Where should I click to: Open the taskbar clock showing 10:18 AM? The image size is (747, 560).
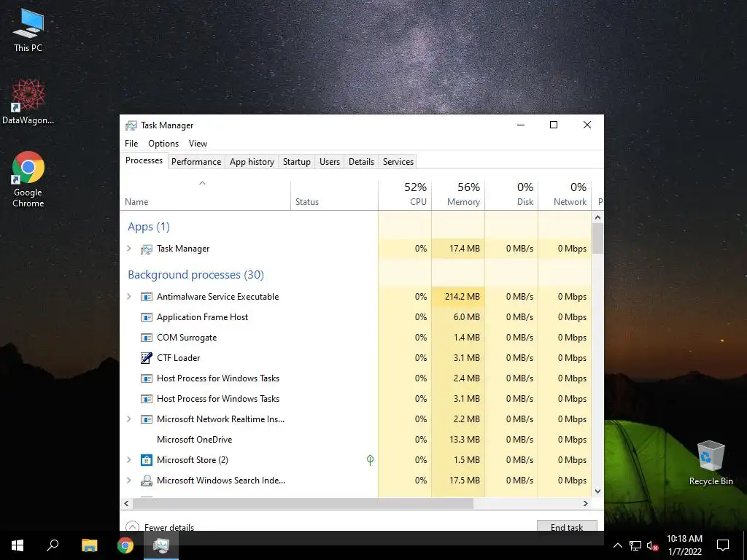pos(684,545)
